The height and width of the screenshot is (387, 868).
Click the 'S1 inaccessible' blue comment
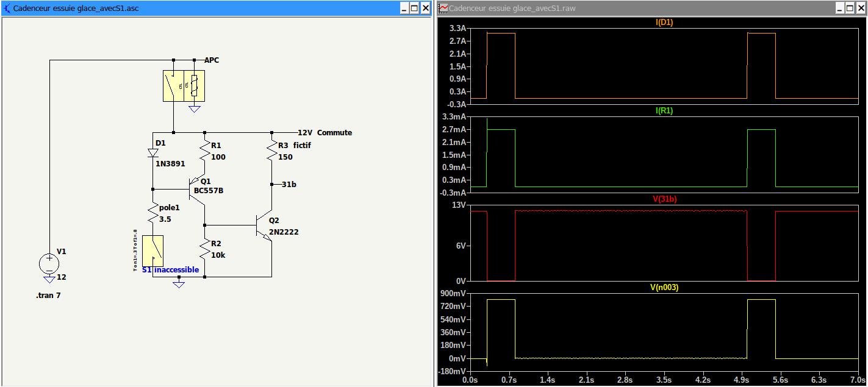click(x=170, y=270)
